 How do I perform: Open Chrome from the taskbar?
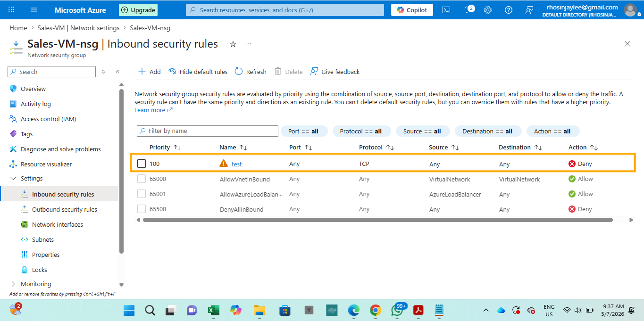(376, 310)
